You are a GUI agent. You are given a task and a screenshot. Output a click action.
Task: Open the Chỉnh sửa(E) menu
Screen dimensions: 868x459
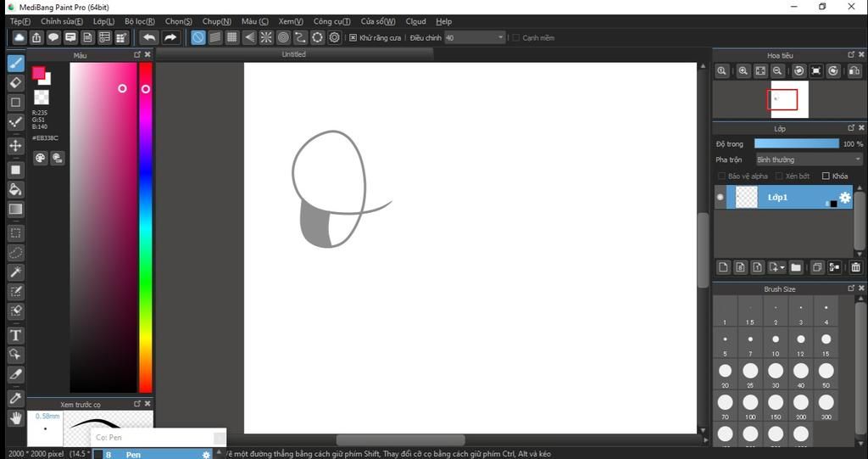pyautogui.click(x=62, y=21)
